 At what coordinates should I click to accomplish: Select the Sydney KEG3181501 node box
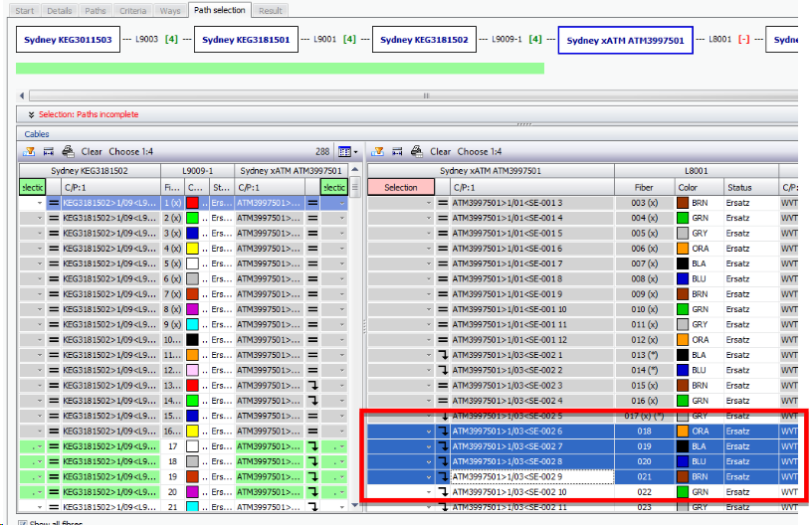pyautogui.click(x=246, y=40)
